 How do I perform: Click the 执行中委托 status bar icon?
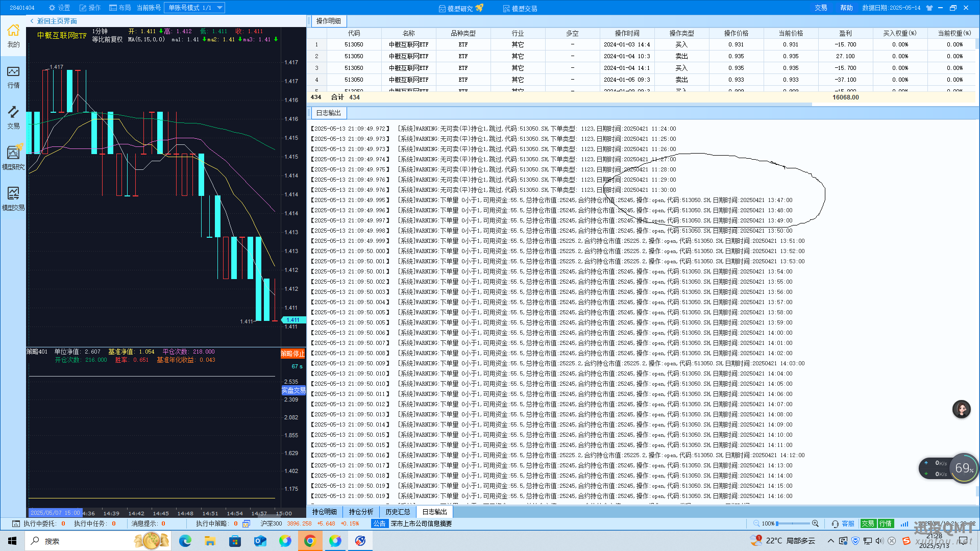coord(16,523)
